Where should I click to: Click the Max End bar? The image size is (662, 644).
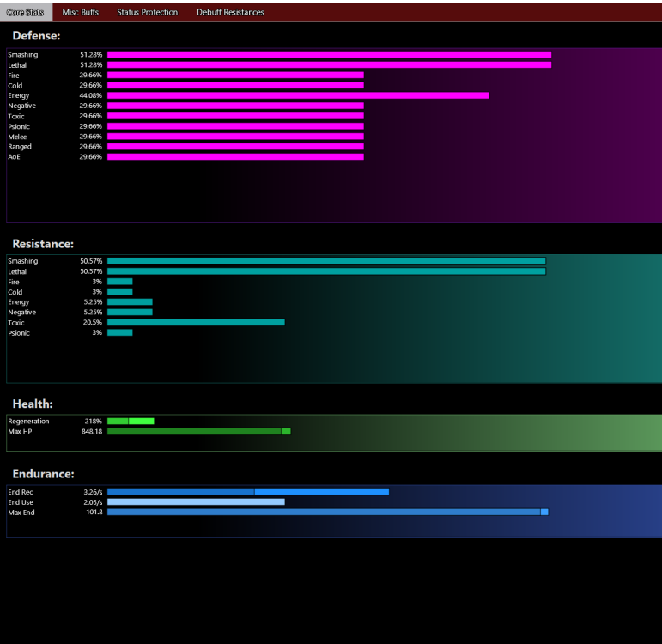[x=327, y=513]
